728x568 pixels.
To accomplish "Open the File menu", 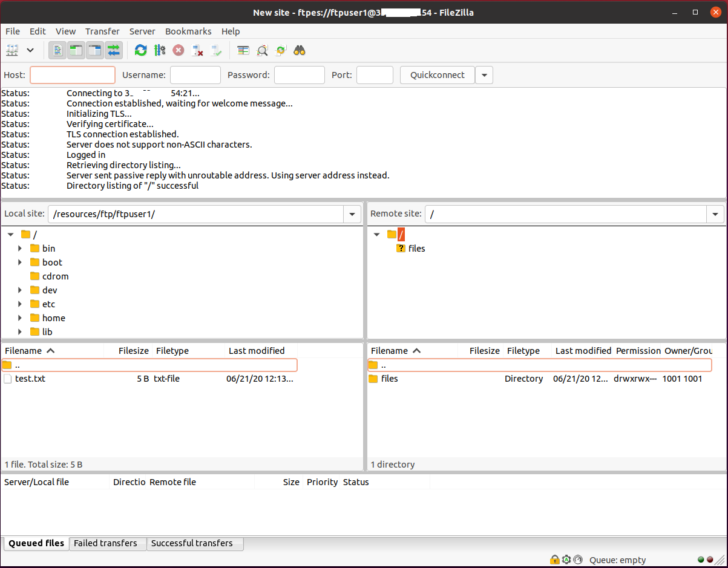I will pyautogui.click(x=13, y=31).
